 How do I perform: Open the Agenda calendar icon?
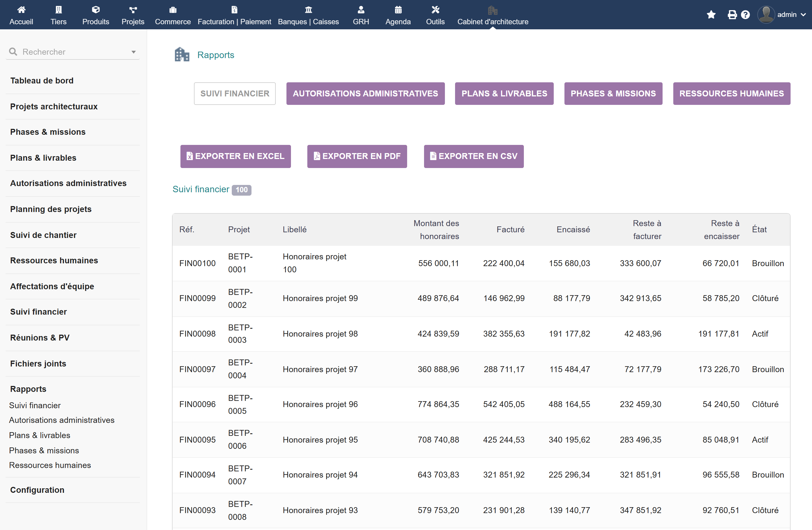click(x=398, y=10)
